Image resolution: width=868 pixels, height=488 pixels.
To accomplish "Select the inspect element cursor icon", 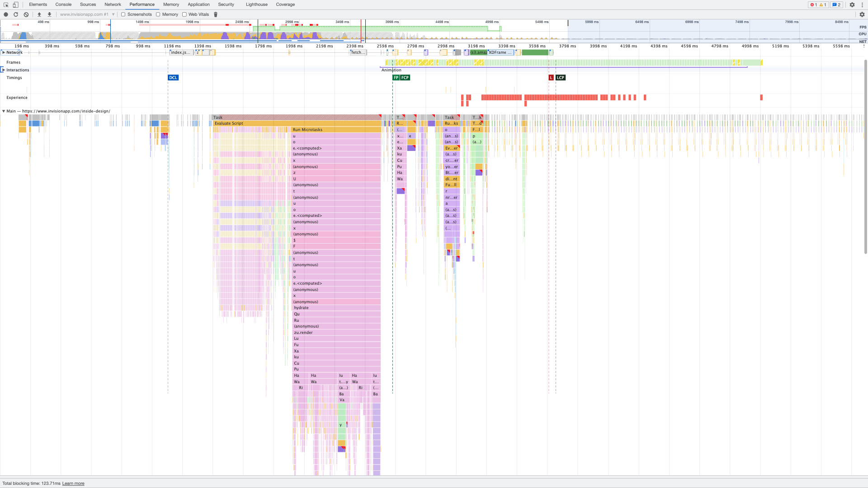I will click(x=6, y=5).
